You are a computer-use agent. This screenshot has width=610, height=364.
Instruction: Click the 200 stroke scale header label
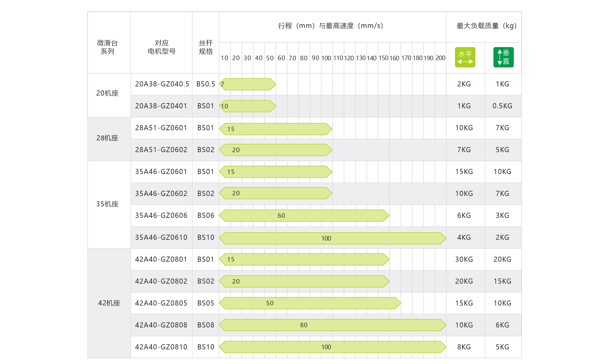point(440,58)
